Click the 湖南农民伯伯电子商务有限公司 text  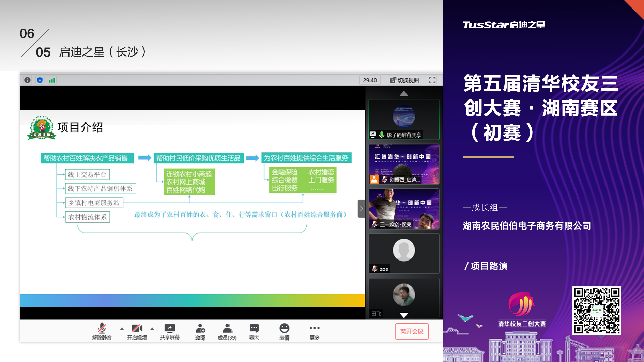527,226
